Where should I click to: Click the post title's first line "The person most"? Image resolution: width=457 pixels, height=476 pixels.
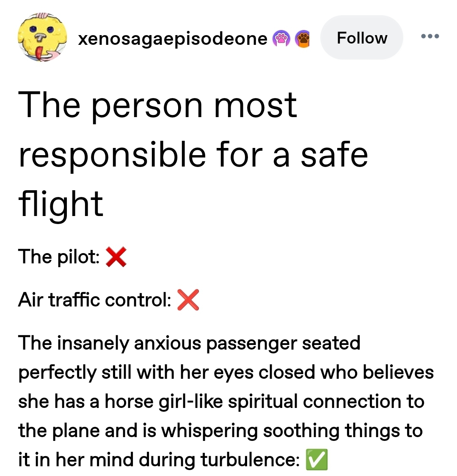point(157,105)
